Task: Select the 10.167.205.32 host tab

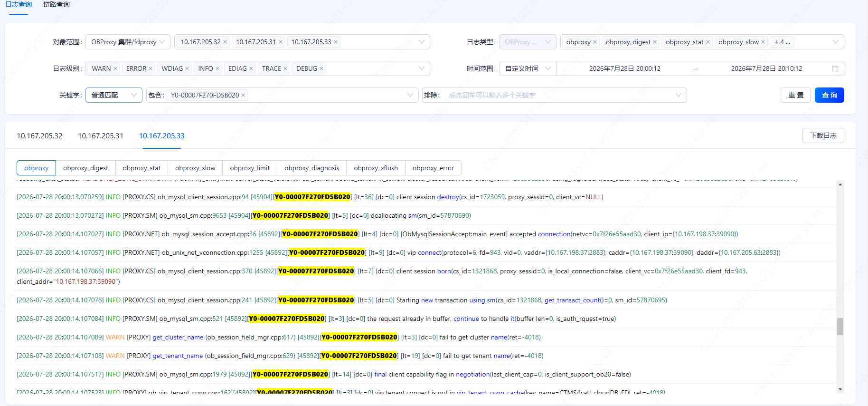Action: tap(39, 136)
